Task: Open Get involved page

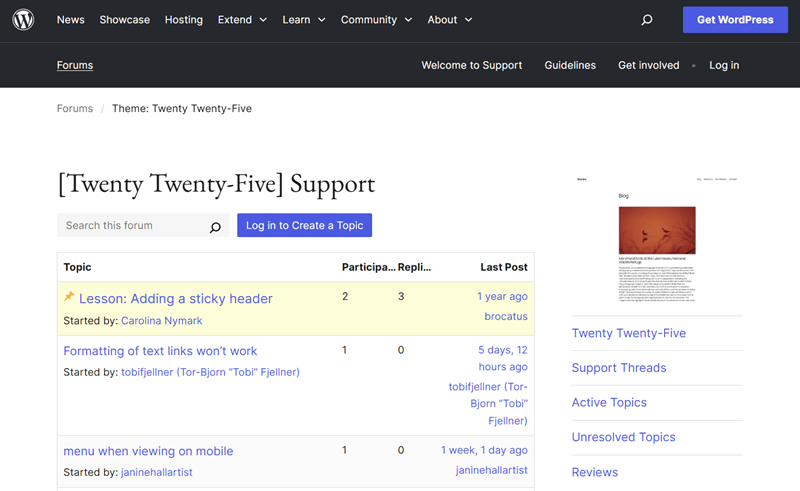Action: pos(648,65)
